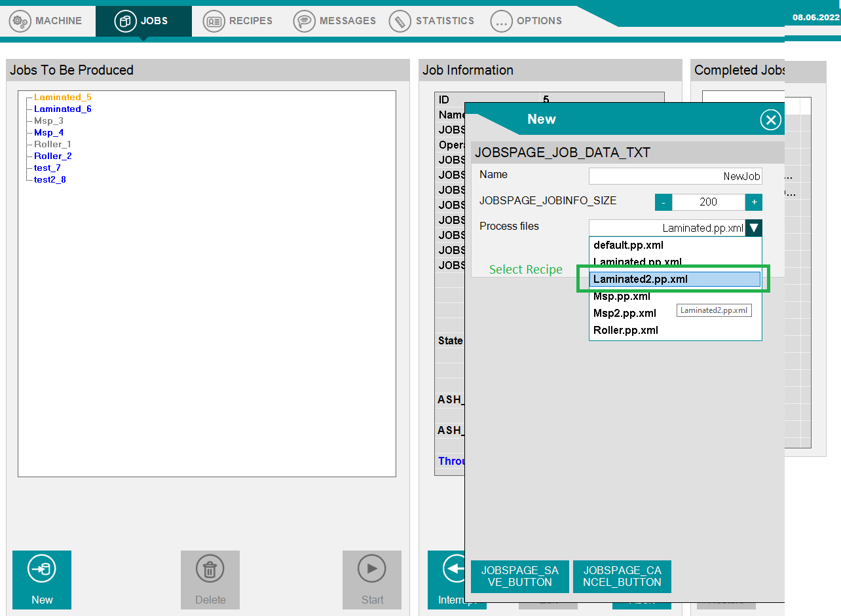Click the Delete trash can icon
Viewport: 841px width, 616px height.
click(x=210, y=568)
